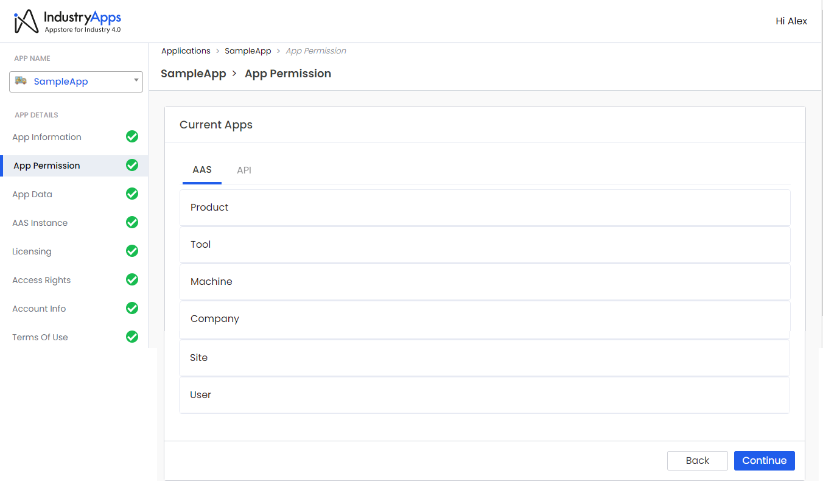
Task: Open the Licensing section
Action: point(32,251)
